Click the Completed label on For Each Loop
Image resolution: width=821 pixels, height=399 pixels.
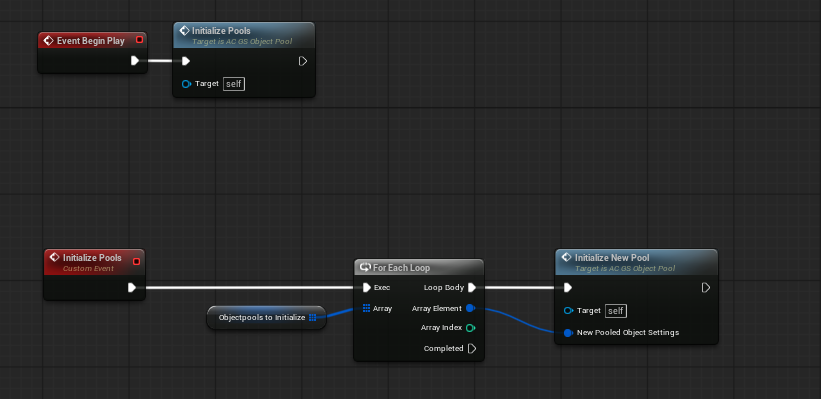[x=443, y=348]
